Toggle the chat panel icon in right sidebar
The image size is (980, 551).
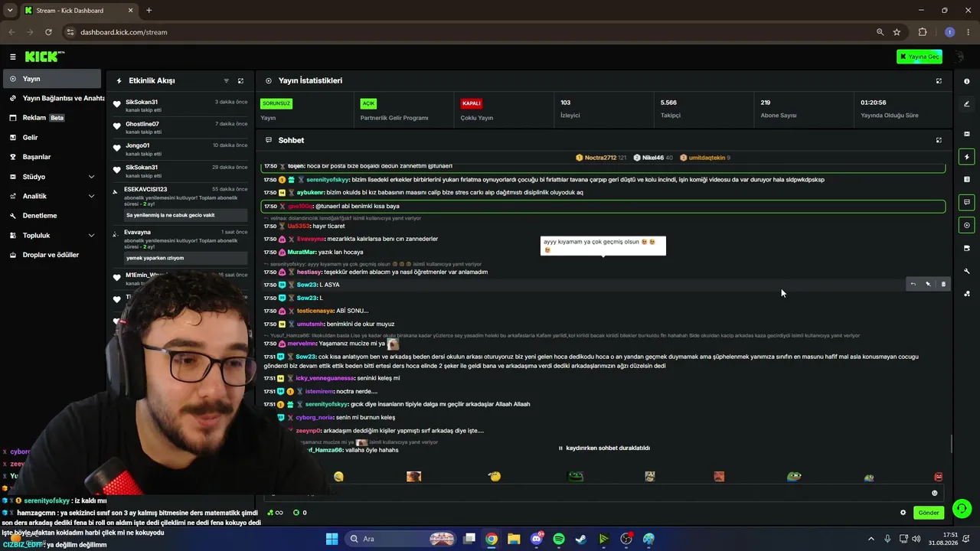click(x=967, y=202)
